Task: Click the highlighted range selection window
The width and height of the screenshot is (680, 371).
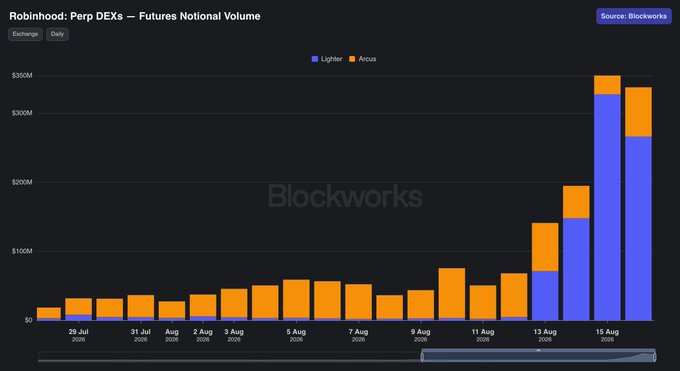Action: pos(538,355)
